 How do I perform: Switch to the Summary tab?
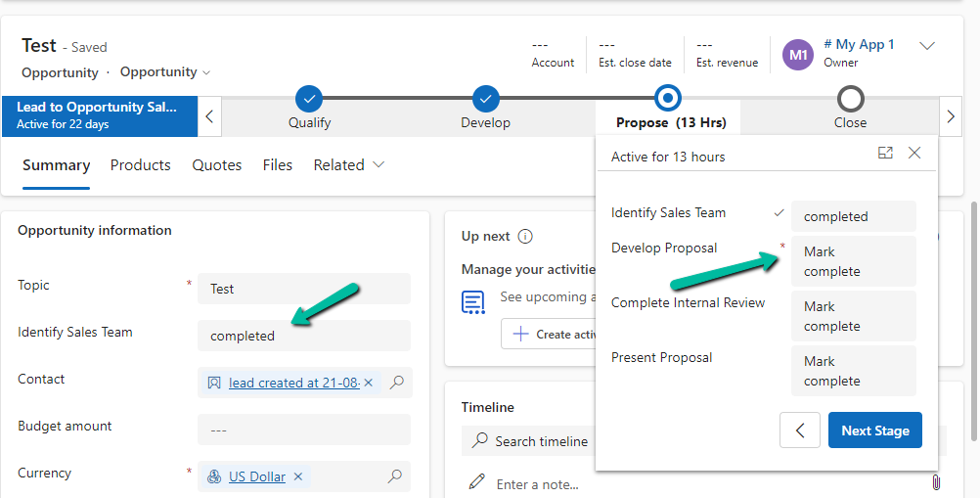57,165
